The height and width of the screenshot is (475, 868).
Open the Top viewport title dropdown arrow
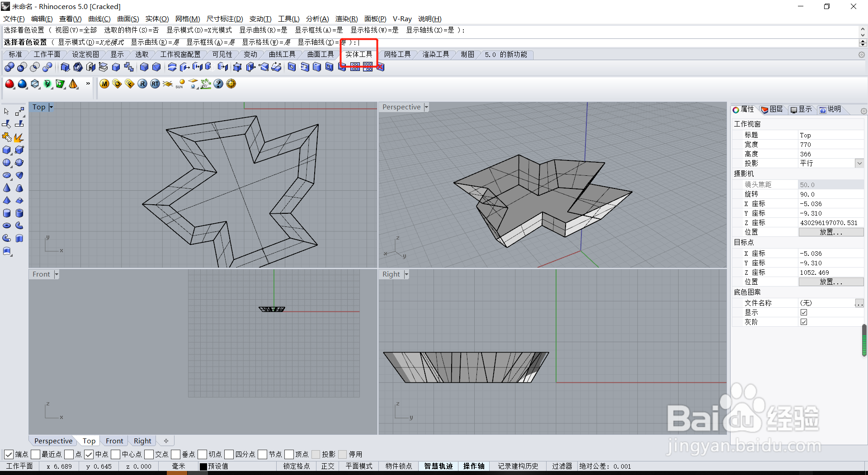pyautogui.click(x=51, y=107)
